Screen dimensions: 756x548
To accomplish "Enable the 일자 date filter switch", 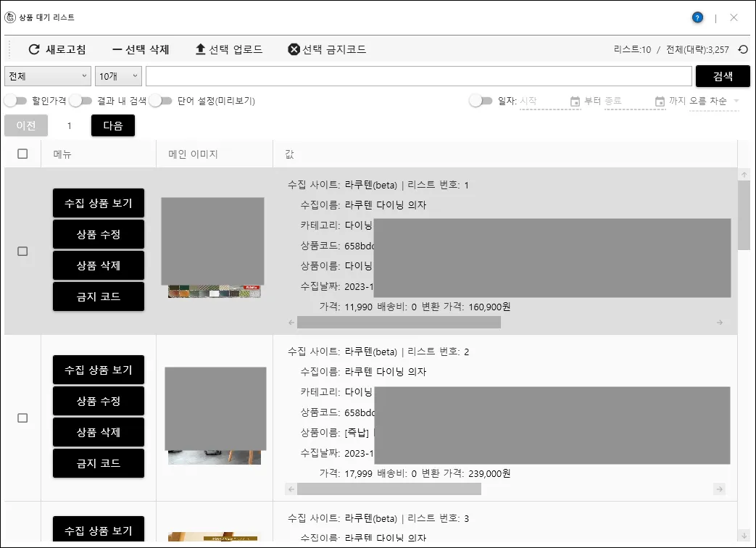I will tap(481, 101).
